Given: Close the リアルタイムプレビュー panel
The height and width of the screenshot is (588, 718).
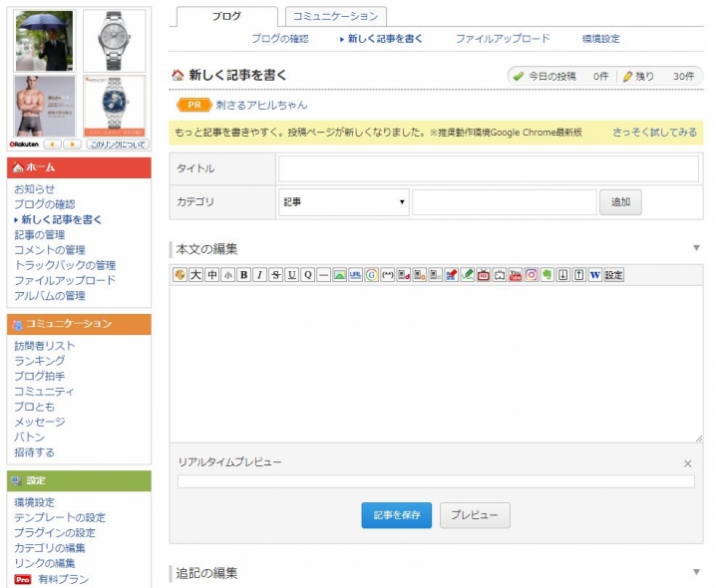Looking at the screenshot, I should pos(688,464).
